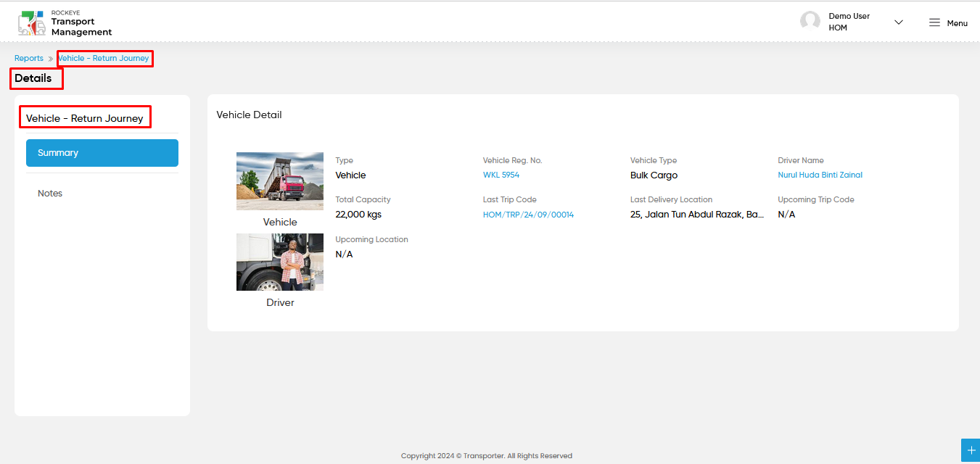The image size is (980, 464).
Task: Open trip code HOM/TRP/24/09/00014 link
Action: click(528, 215)
